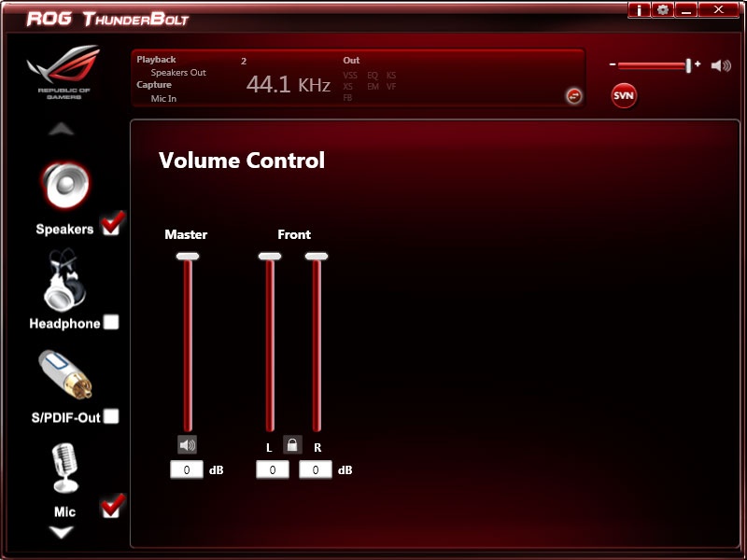Show more sidebar devices with down arrow
747x560 pixels.
tap(62, 532)
